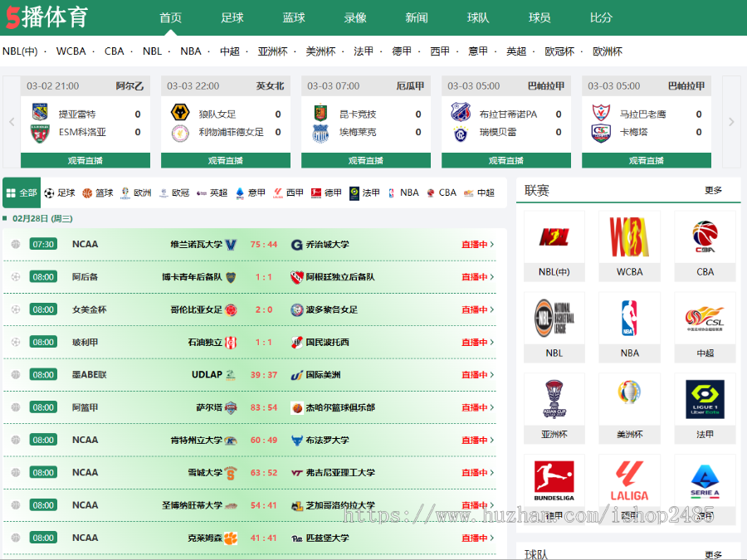
Task: Click the 哥伦比亚女足 team badge
Action: coord(231,310)
